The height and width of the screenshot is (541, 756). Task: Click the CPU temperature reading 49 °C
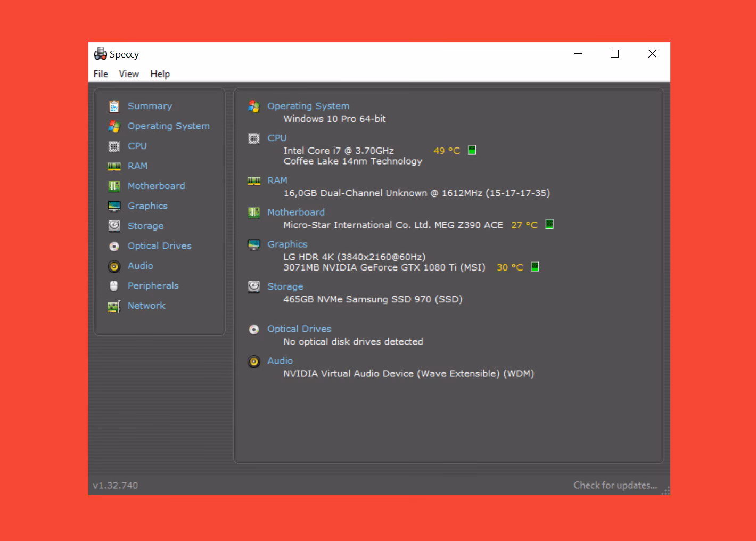[x=447, y=151]
